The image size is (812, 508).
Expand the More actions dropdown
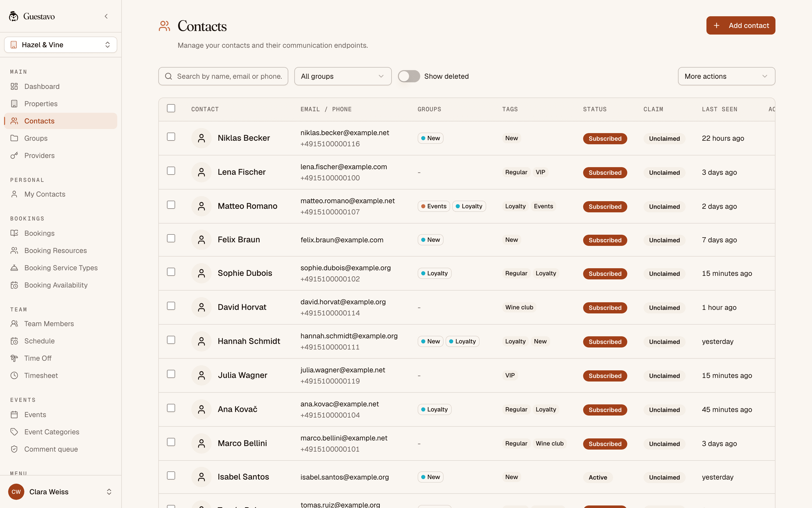point(726,76)
